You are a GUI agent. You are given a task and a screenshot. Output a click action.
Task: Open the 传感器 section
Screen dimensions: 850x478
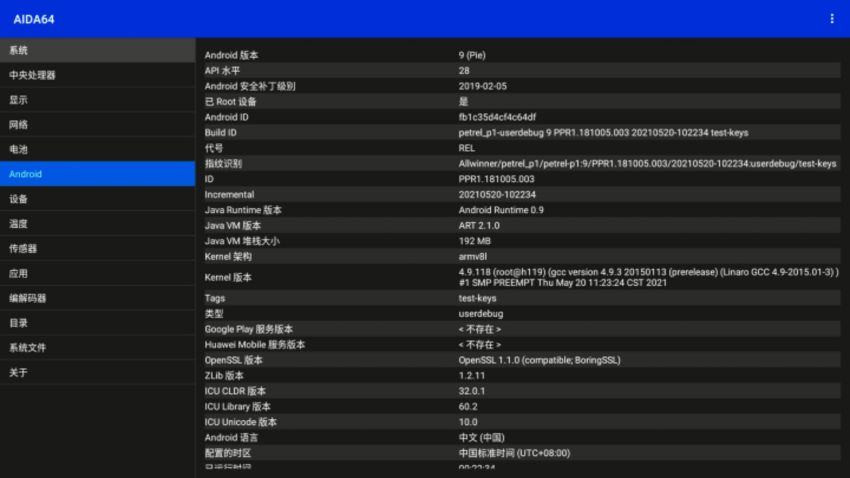[x=98, y=249]
